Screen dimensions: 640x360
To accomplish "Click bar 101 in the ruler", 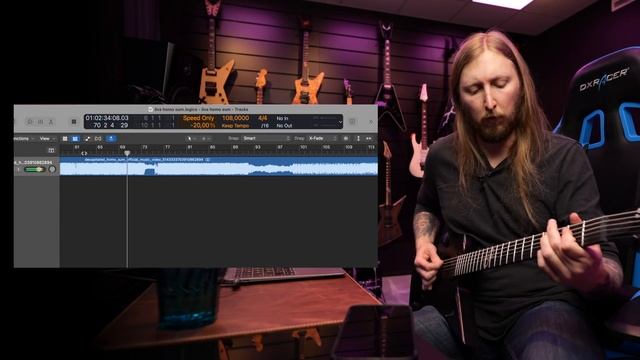I will point(303,147).
